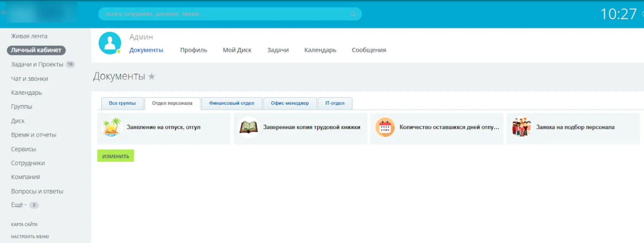The height and width of the screenshot is (243, 644).
Task: Open the Сообщения tab
Action: 369,50
